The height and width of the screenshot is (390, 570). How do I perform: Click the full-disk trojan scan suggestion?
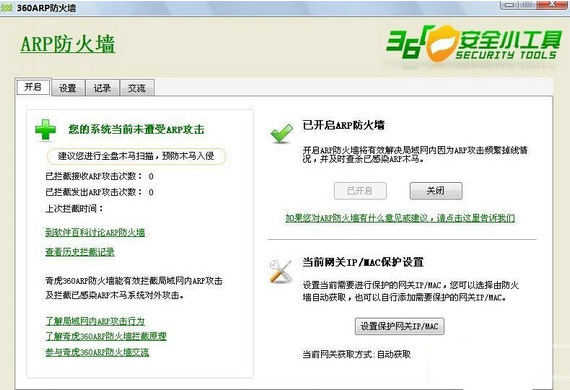(x=136, y=156)
